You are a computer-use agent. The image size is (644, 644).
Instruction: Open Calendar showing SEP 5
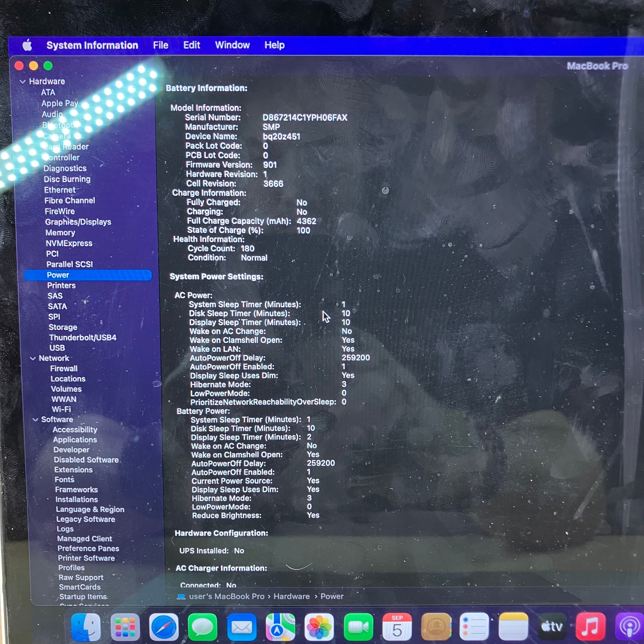[x=397, y=627]
